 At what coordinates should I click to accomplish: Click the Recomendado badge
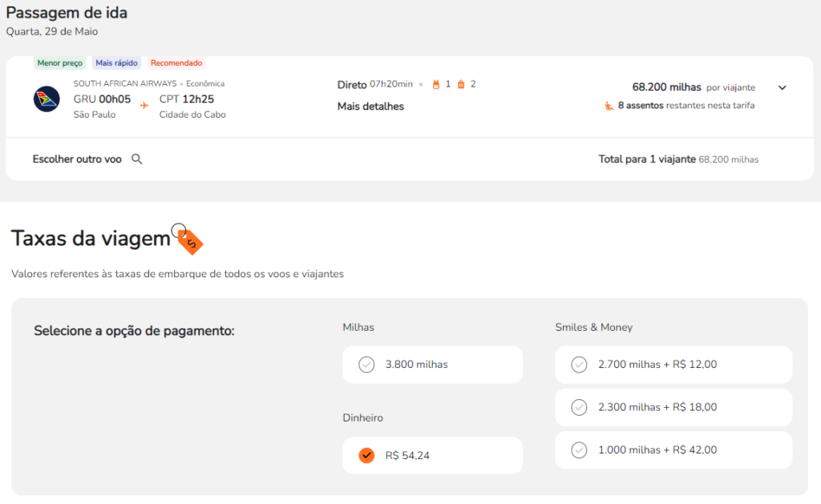point(176,62)
